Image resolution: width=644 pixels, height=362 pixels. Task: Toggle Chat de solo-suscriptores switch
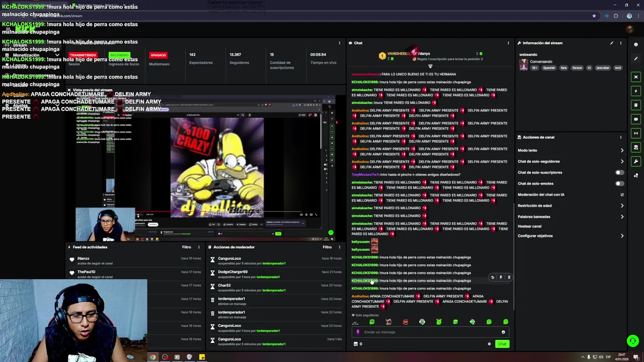click(x=619, y=172)
